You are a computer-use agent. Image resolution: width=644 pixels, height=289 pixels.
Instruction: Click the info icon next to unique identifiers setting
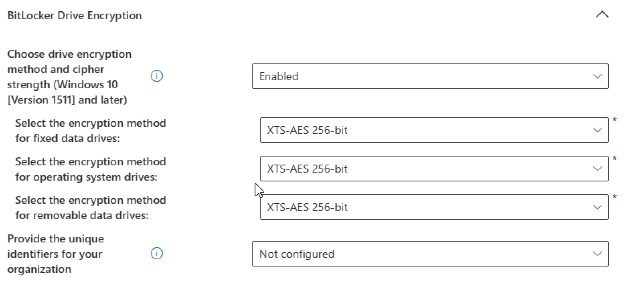click(x=156, y=254)
